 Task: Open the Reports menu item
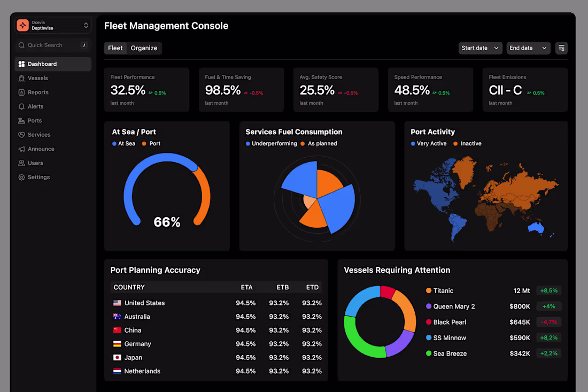point(53,93)
